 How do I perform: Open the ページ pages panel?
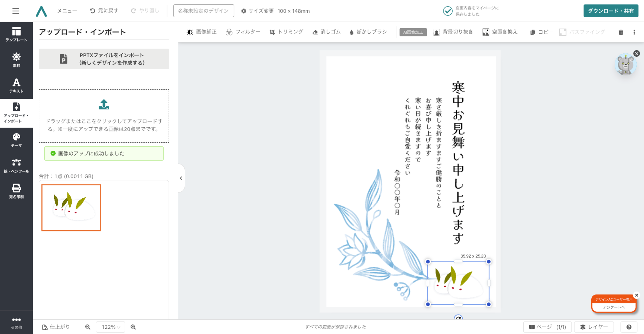coord(547,327)
